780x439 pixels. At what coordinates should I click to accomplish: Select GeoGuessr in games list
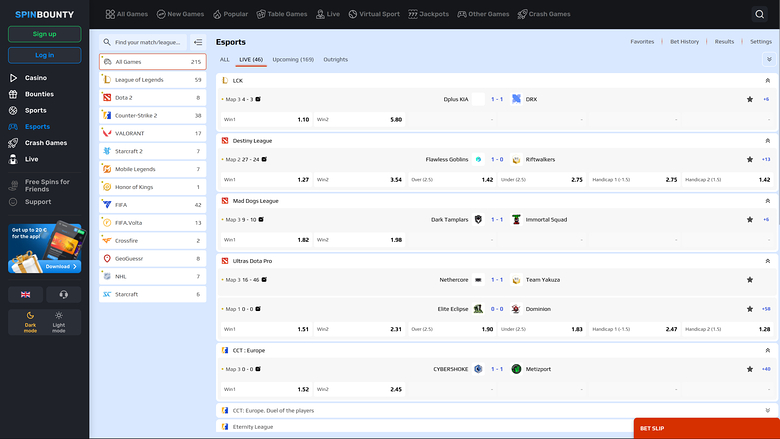coord(153,259)
